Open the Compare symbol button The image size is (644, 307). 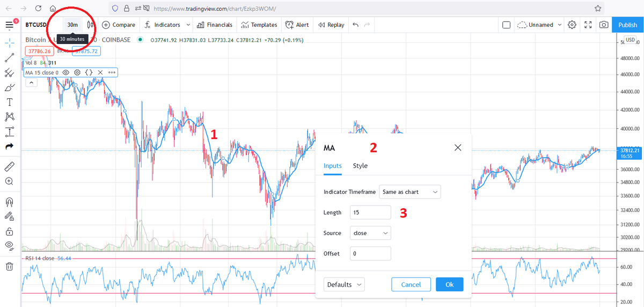119,25
